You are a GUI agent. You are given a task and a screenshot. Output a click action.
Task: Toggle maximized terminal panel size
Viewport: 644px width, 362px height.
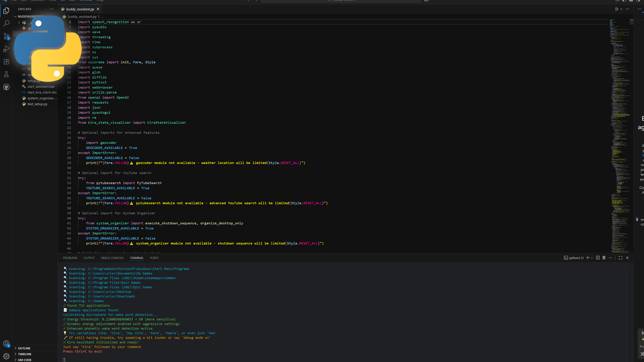pyautogui.click(x=620, y=258)
